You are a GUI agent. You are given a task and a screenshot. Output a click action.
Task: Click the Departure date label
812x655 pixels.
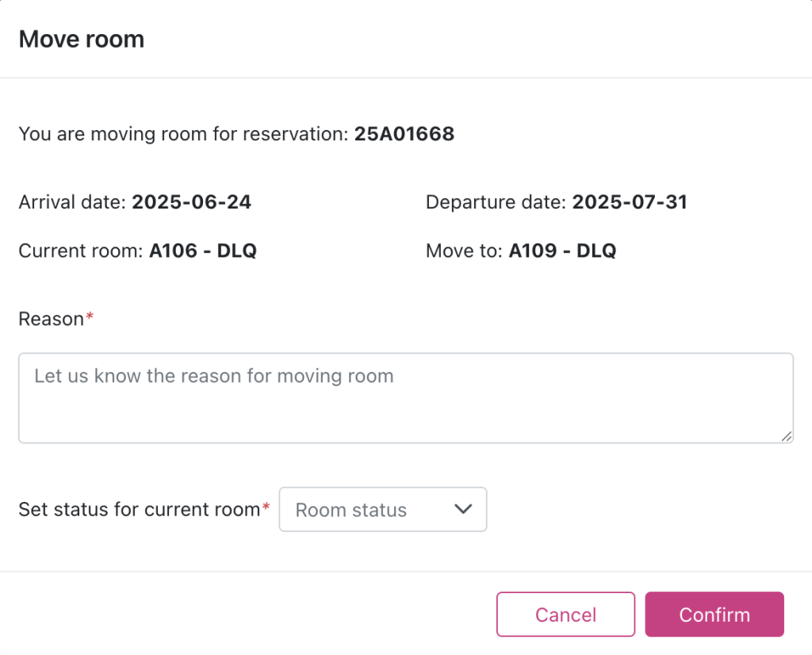496,202
